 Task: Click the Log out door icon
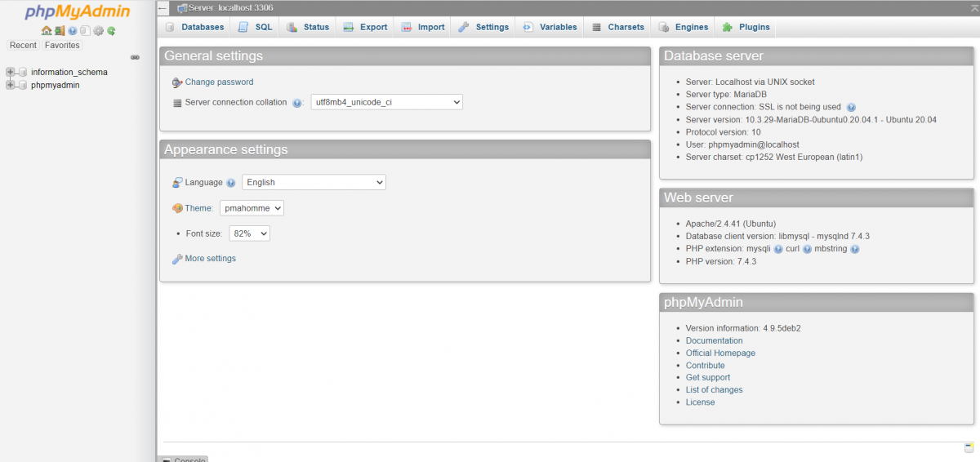pyautogui.click(x=60, y=31)
